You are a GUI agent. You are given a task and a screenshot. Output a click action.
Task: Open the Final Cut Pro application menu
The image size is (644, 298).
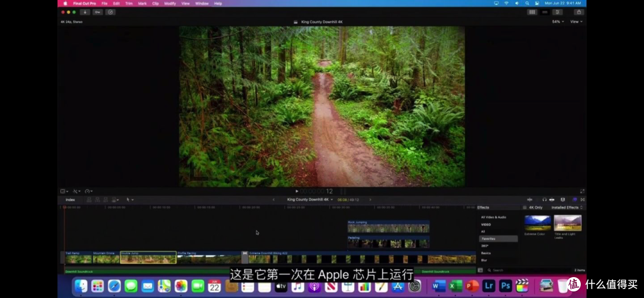pos(85,4)
